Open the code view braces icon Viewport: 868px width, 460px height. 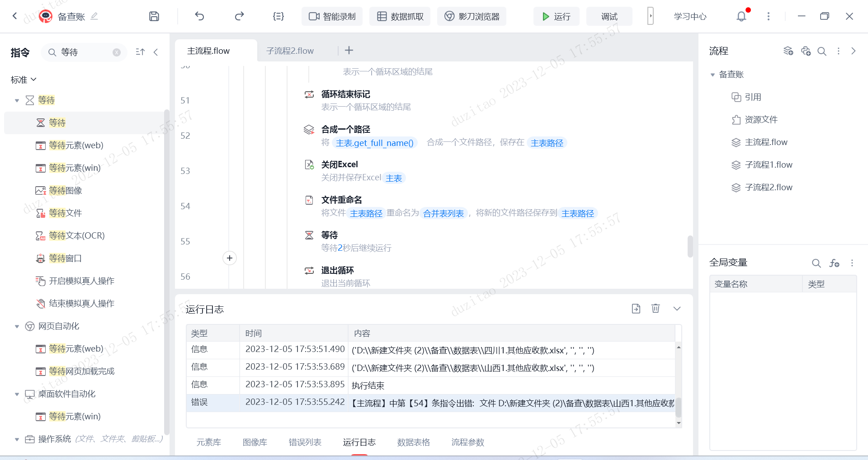[x=278, y=16]
